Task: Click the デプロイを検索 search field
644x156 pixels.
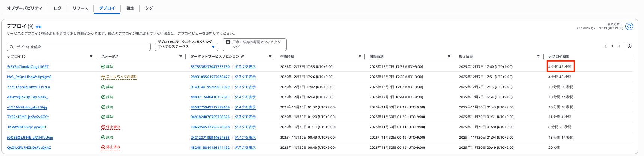Action: click(79, 47)
